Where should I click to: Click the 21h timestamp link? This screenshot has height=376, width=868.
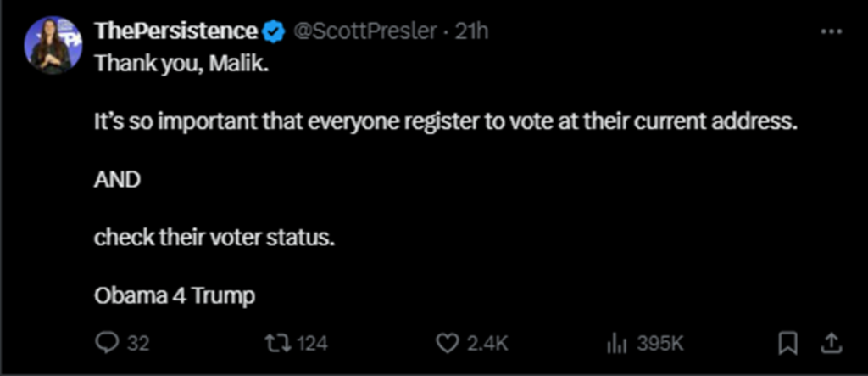click(x=472, y=32)
